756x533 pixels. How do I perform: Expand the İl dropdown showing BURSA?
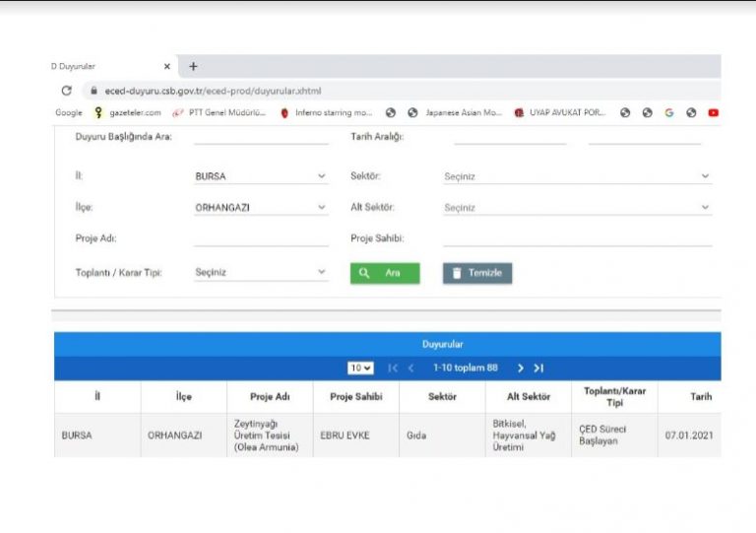pyautogui.click(x=261, y=176)
